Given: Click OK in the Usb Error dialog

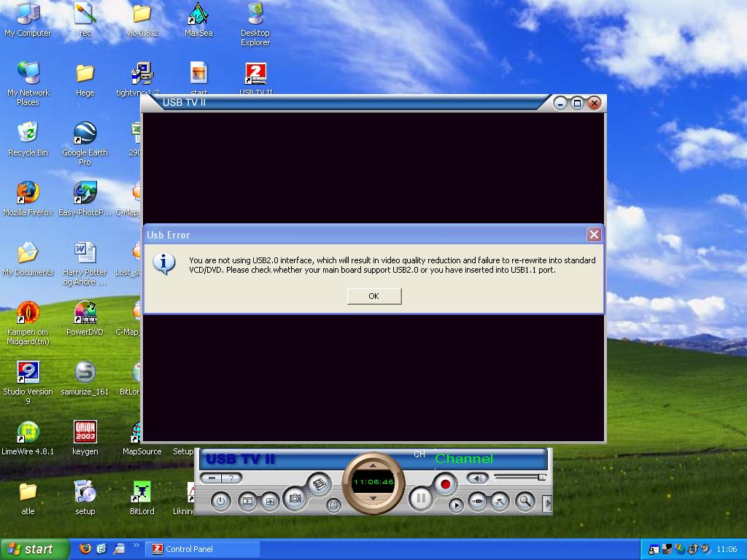Looking at the screenshot, I should click(x=374, y=296).
